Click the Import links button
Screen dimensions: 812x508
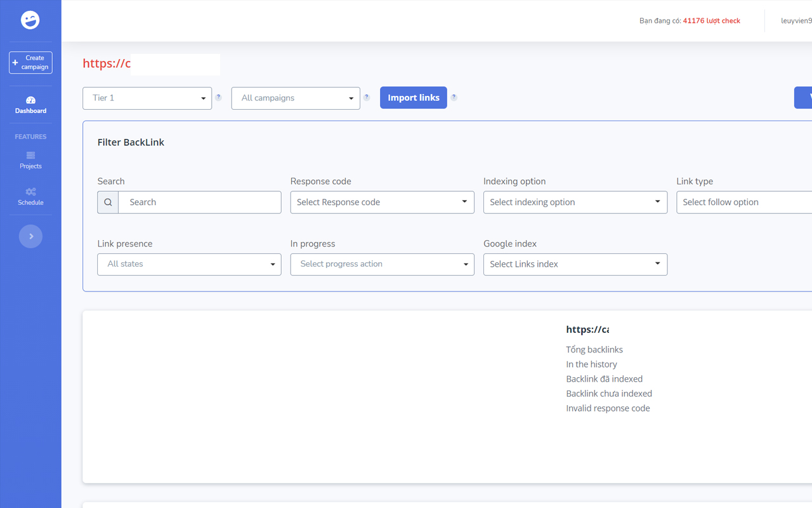[413, 97]
